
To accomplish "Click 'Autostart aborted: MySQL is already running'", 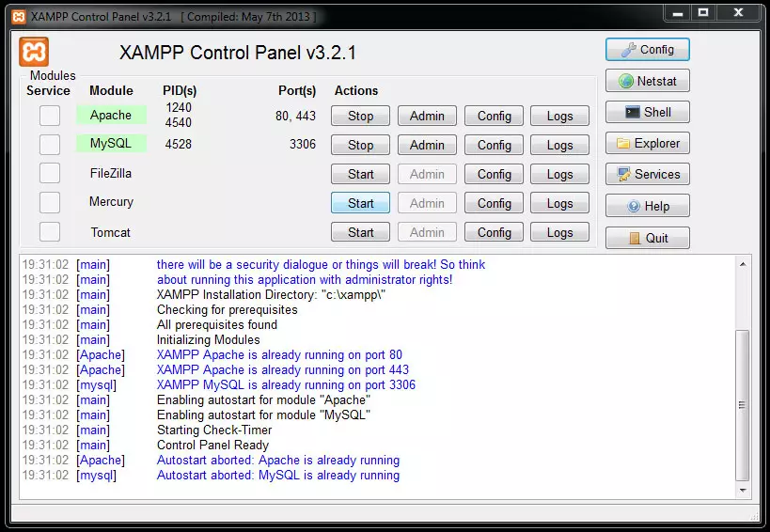I will pyautogui.click(x=278, y=475).
